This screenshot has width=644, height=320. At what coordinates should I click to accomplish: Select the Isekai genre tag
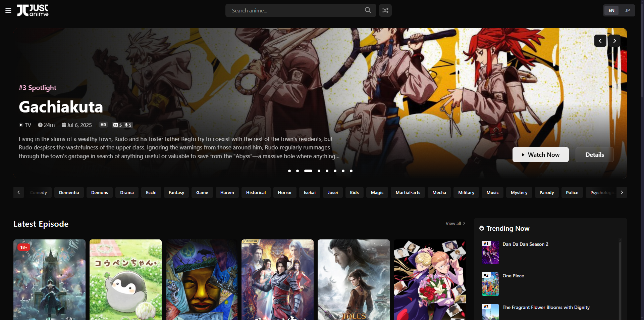coord(310,193)
